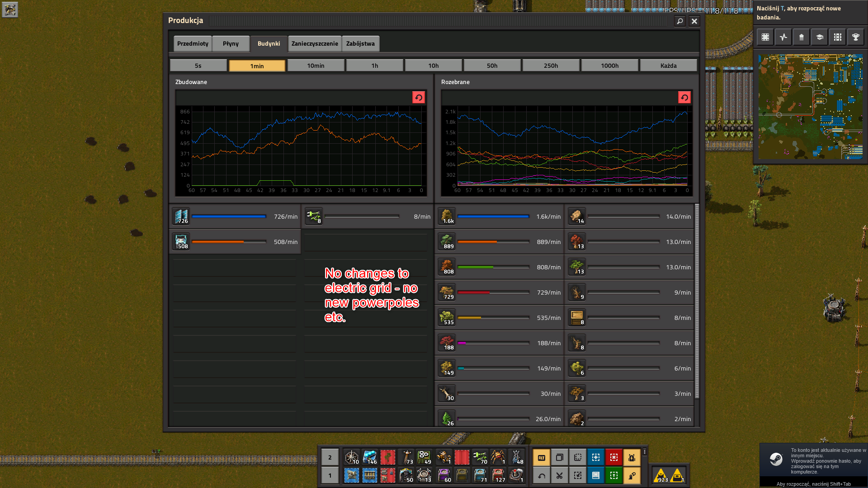868x488 pixels.
Task: Click the undo arrow in shortcut bar
Action: [542, 475]
